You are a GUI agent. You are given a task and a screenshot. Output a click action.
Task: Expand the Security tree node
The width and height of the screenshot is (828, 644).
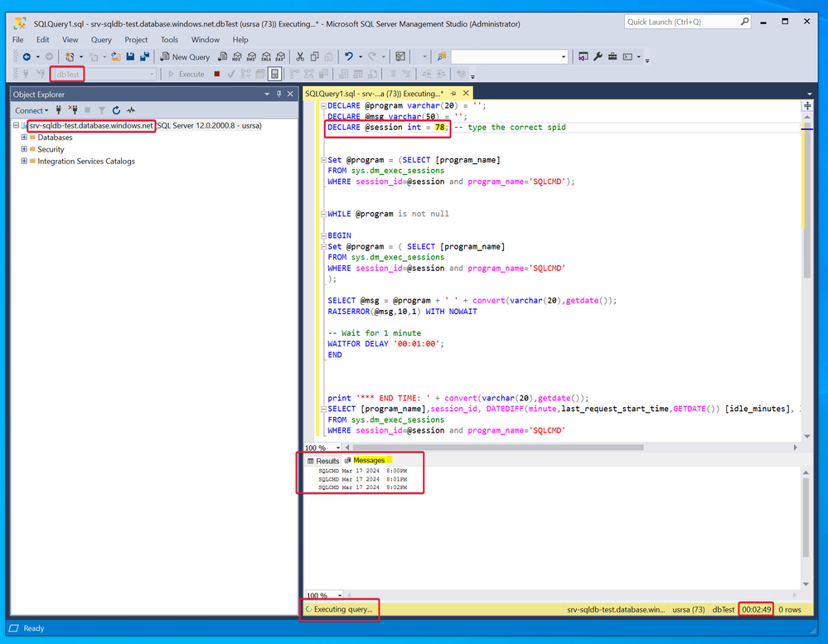(x=24, y=149)
